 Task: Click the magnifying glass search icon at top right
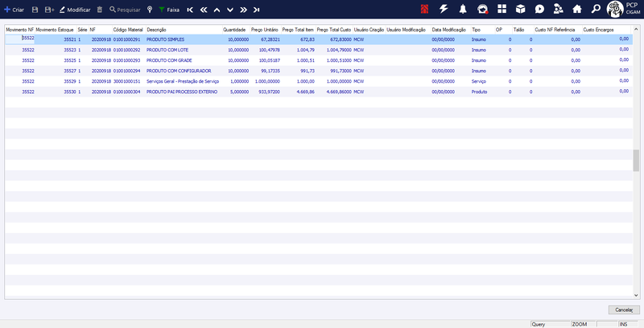coord(596,9)
